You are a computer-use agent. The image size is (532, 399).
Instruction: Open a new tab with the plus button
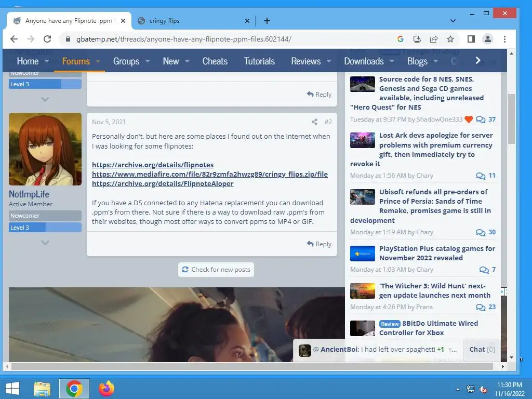267,21
